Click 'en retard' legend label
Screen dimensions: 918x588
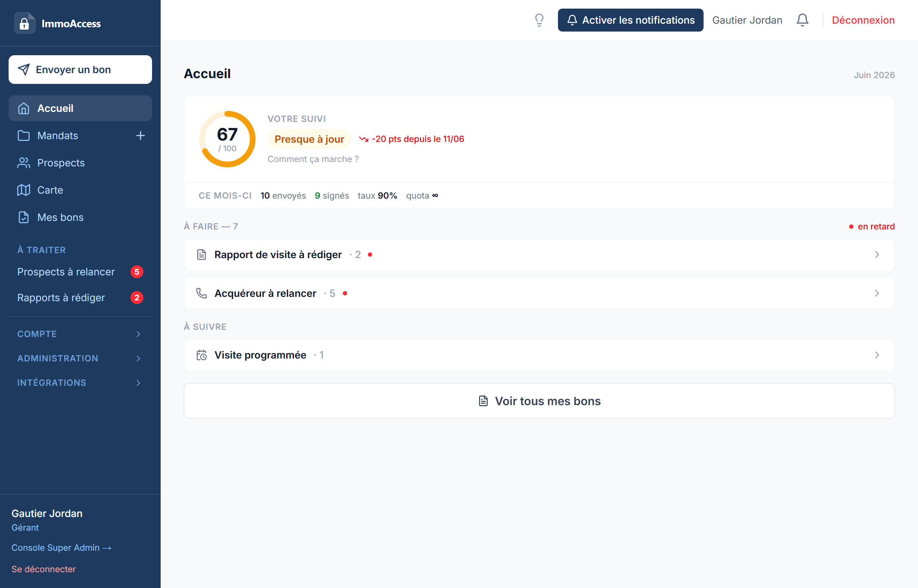(876, 227)
